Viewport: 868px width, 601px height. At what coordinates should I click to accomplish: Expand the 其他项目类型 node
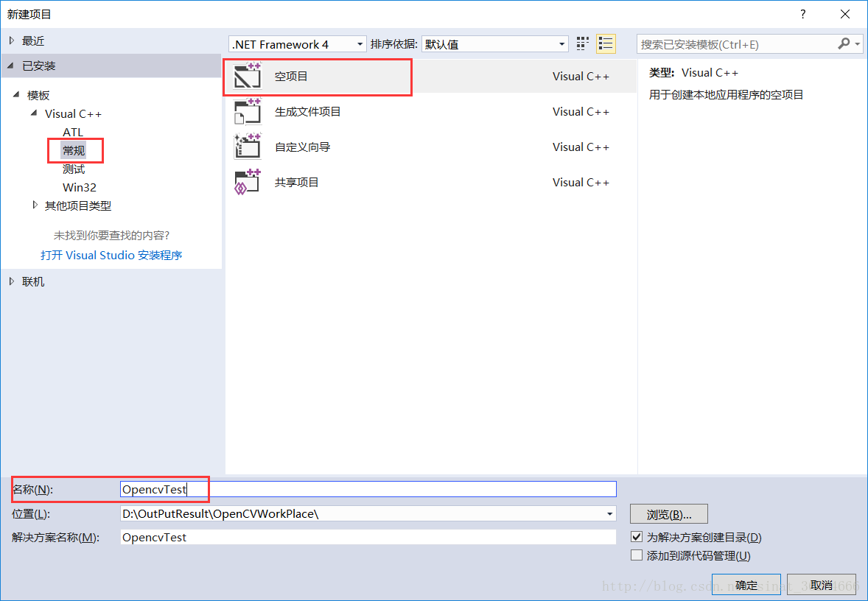pos(35,205)
